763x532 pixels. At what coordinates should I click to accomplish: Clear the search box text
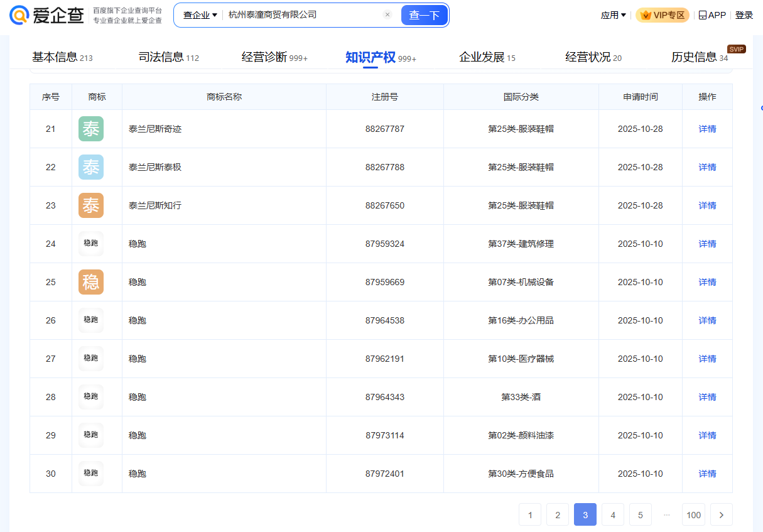(387, 15)
